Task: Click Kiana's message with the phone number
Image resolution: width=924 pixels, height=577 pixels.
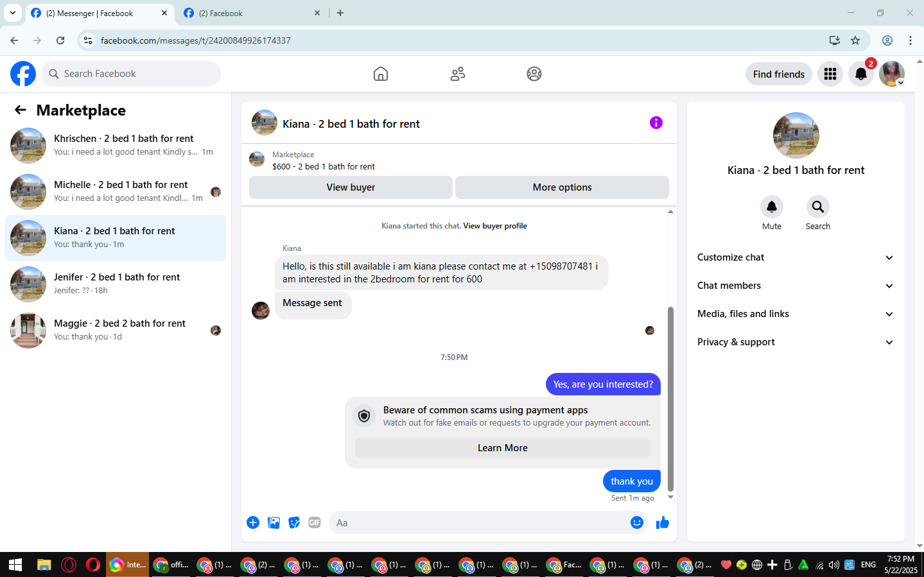Action: (441, 273)
